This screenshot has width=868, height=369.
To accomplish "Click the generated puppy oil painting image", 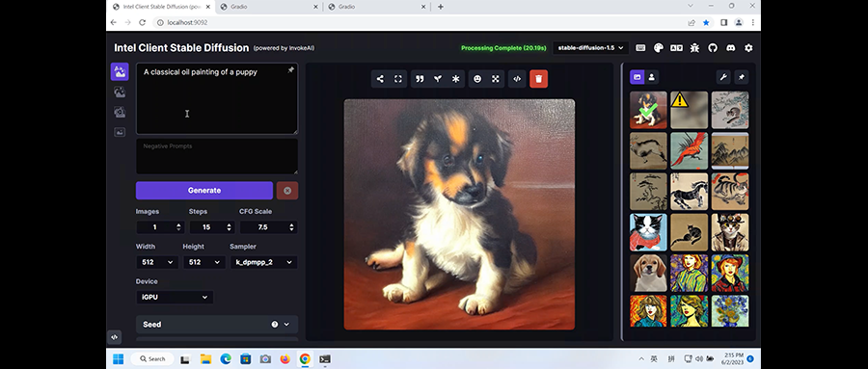I will click(459, 215).
